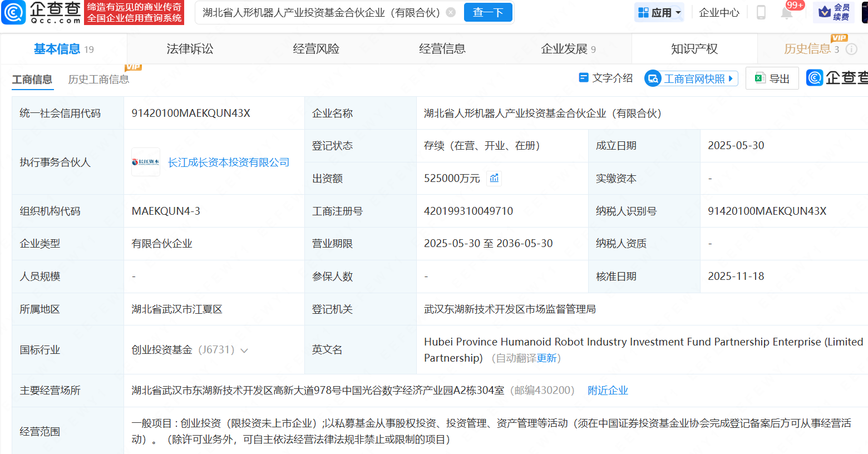Select the 历史工商信息 sub-tab

tap(98, 80)
